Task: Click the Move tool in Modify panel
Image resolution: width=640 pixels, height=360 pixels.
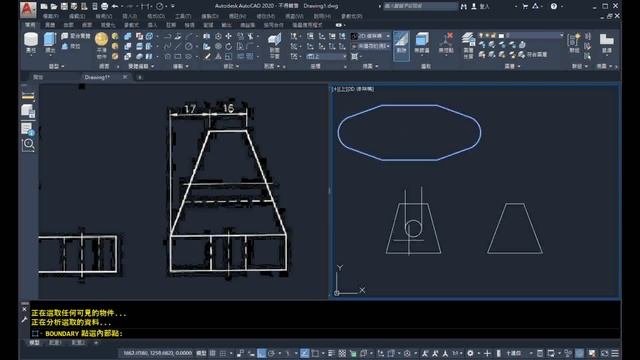Action: [x=228, y=37]
